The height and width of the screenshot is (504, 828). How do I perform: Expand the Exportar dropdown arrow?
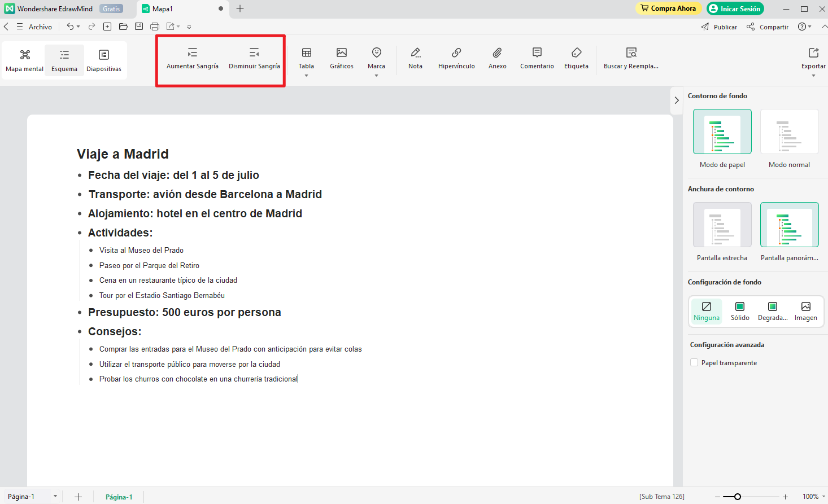[x=813, y=76]
